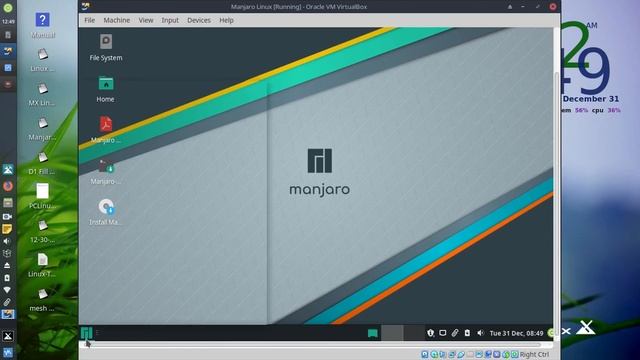Click the keyboard capture indicator beside Right Ctrl
Viewport: 640px width, 360px height.
[515, 354]
